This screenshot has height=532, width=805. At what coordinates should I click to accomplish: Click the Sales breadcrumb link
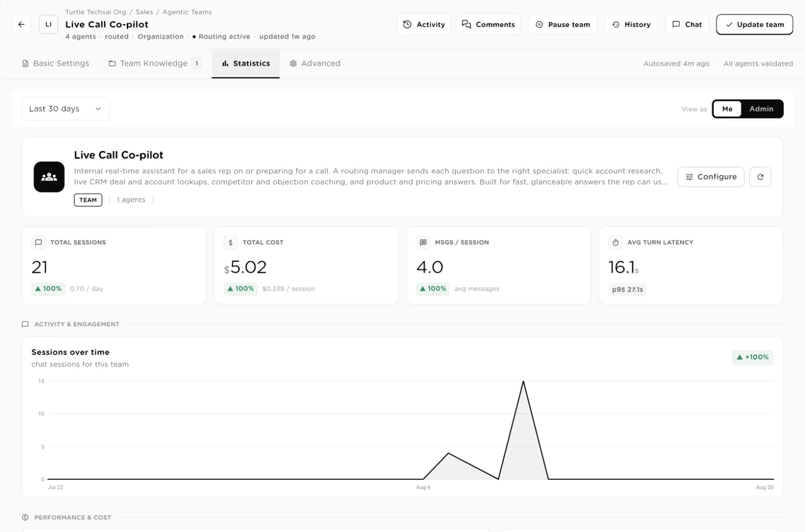coord(144,12)
